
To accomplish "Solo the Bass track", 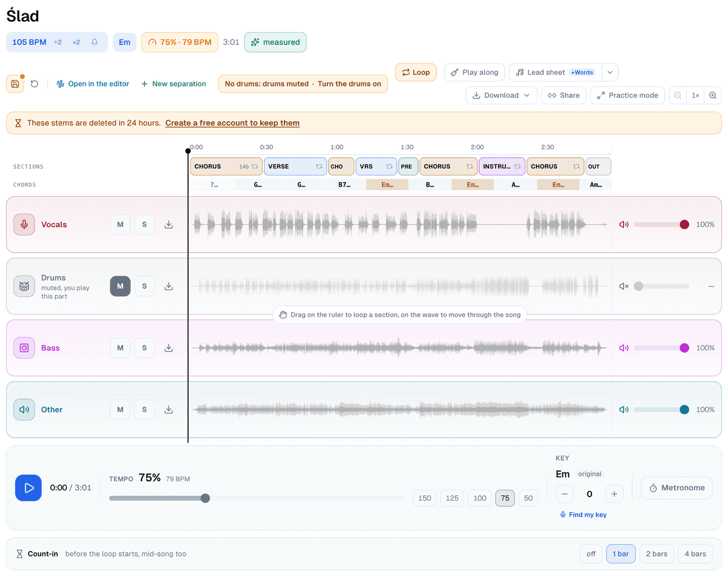I will pos(144,348).
